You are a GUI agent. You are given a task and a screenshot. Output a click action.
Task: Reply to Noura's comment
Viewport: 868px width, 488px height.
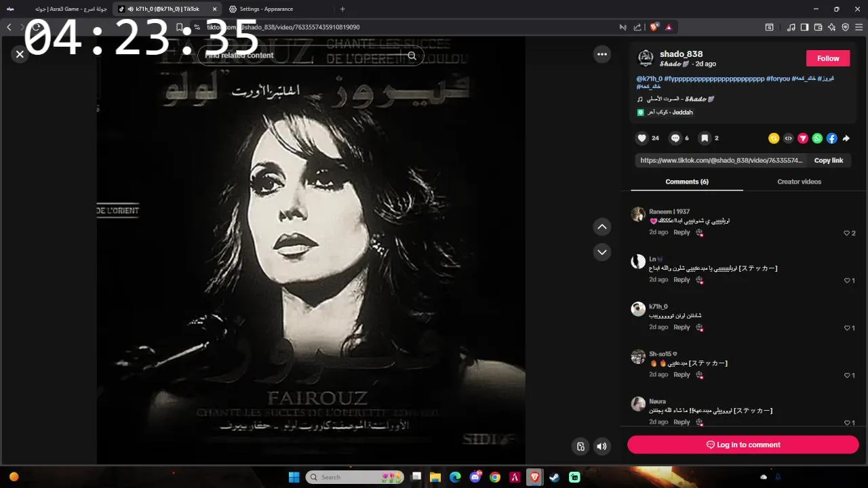(682, 422)
